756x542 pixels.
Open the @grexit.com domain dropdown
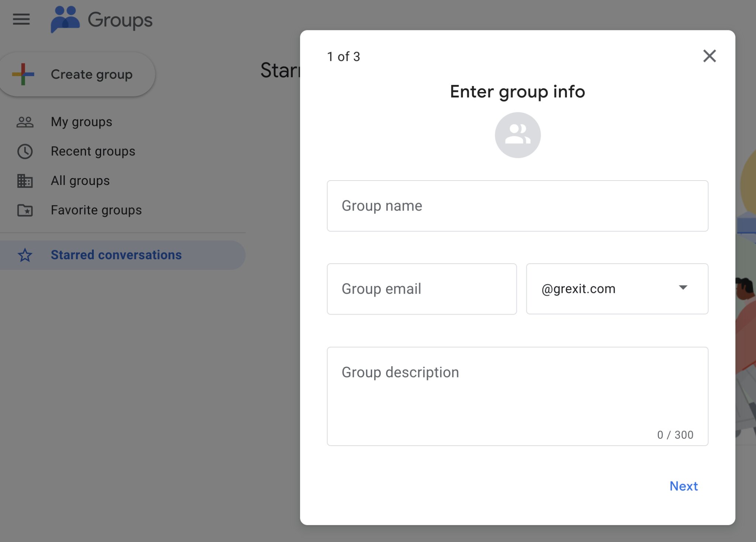pyautogui.click(x=616, y=289)
